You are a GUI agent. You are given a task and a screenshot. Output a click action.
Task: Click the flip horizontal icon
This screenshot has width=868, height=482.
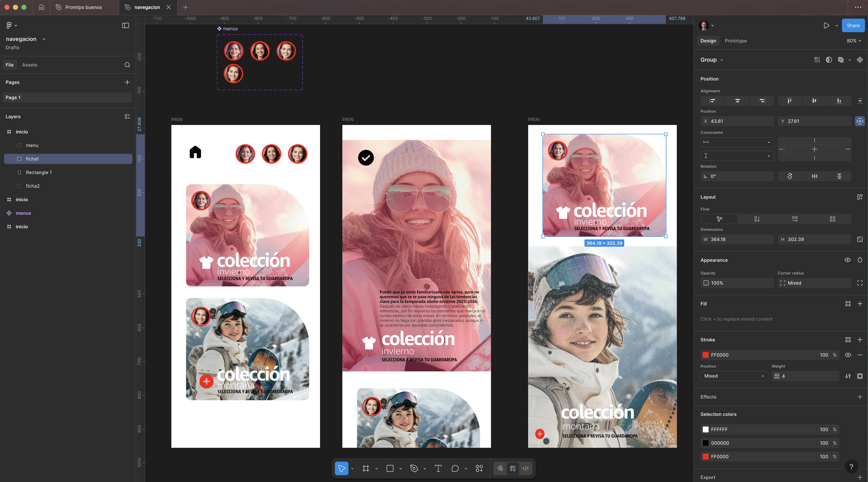click(814, 176)
